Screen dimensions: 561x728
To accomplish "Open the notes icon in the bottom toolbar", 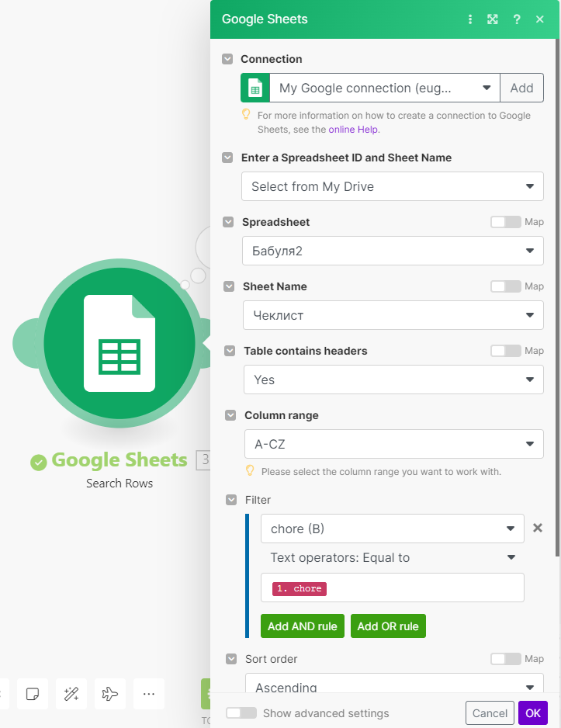I will click(33, 694).
